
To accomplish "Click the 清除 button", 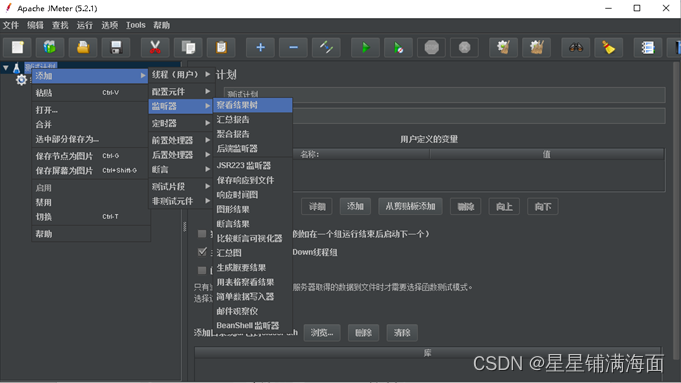I will pyautogui.click(x=402, y=333).
